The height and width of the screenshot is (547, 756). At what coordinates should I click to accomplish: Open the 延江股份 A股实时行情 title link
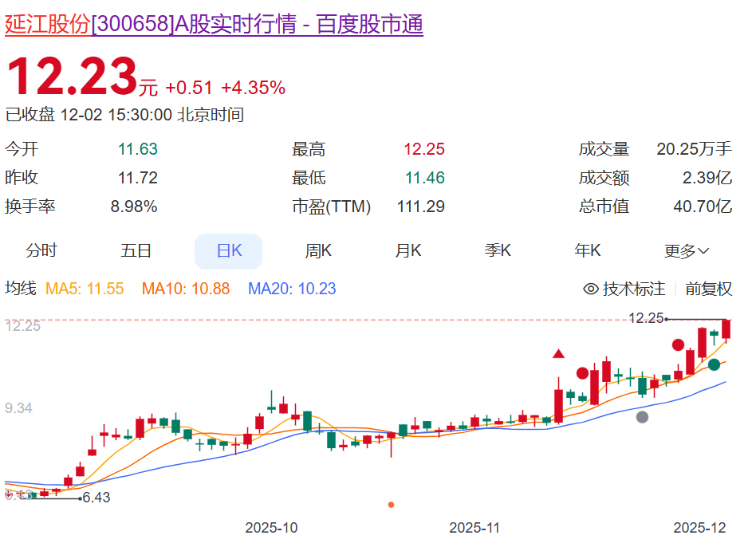pos(214,24)
